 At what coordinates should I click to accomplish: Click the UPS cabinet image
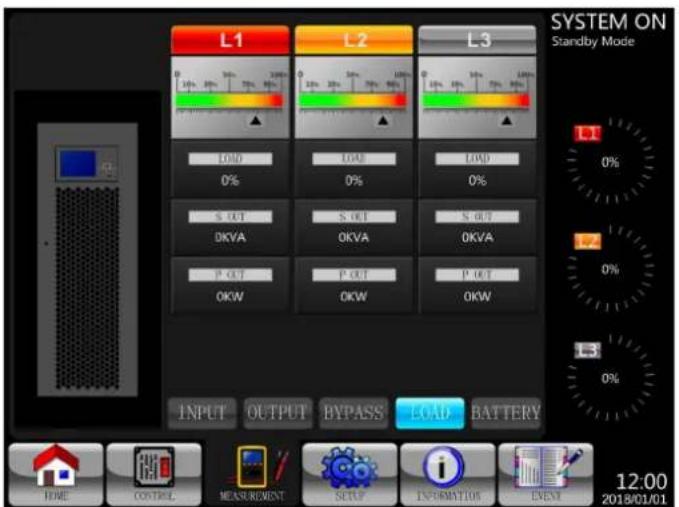[87, 260]
